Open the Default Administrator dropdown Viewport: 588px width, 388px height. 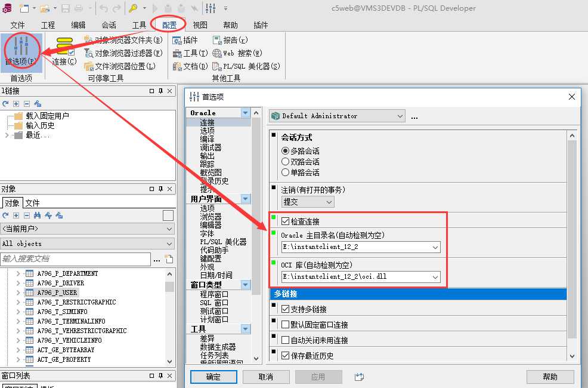[337, 116]
